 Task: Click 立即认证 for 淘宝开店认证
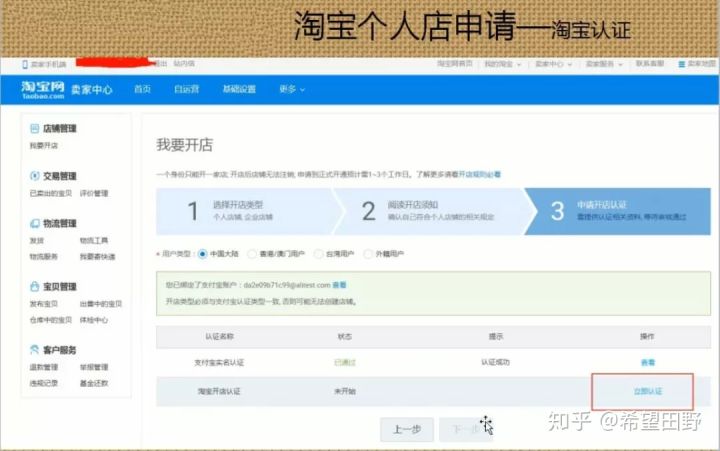pos(648,390)
